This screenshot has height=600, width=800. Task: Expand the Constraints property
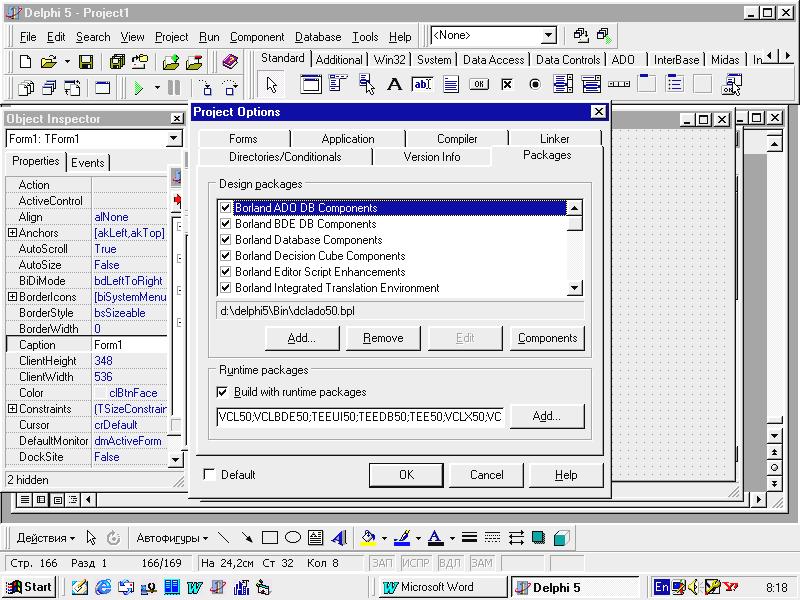pos(13,409)
